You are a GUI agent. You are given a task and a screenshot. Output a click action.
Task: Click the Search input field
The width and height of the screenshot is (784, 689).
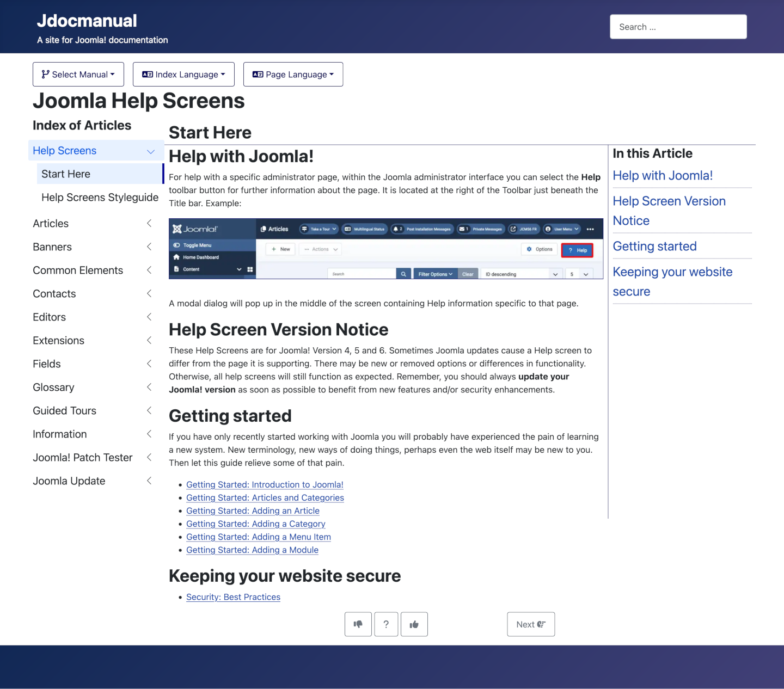click(x=678, y=27)
